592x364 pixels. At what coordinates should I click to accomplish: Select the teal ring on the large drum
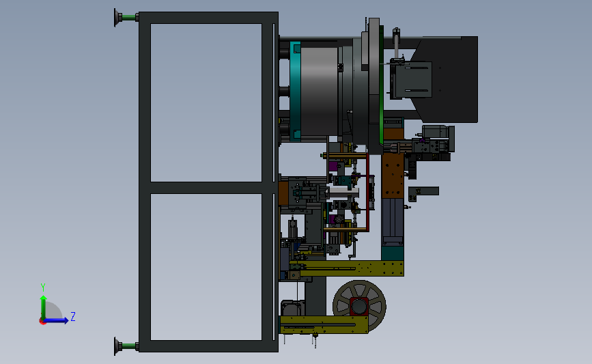click(x=295, y=92)
